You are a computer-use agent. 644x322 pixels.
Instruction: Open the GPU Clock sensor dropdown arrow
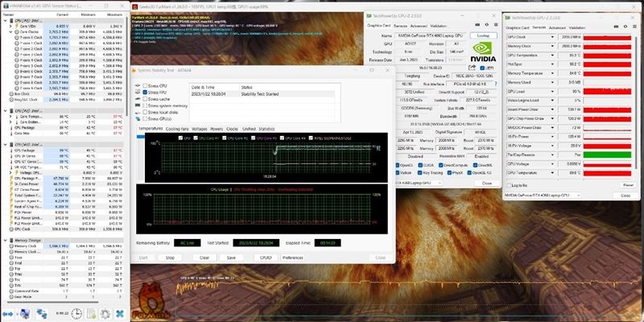[x=552, y=37]
